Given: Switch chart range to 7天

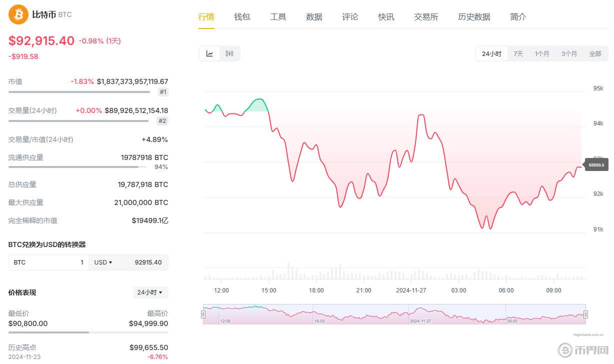Looking at the screenshot, I should (x=518, y=53).
